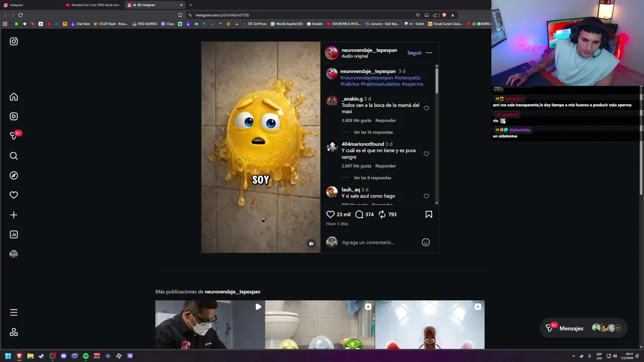Open a new browser tab
This screenshot has width=644, height=362.
191,5
